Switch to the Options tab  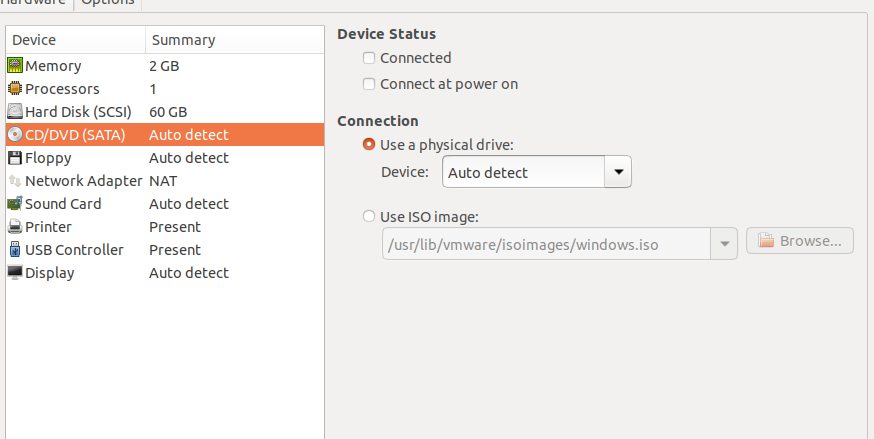coord(107,3)
